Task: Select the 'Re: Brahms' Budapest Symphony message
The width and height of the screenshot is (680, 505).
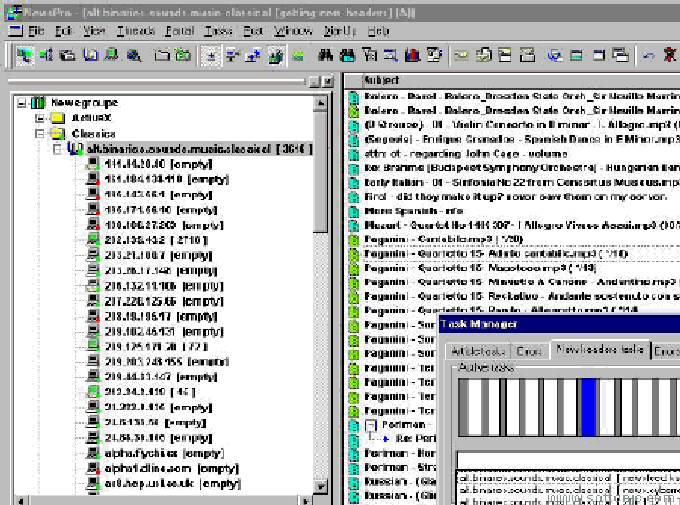Action: click(520, 168)
